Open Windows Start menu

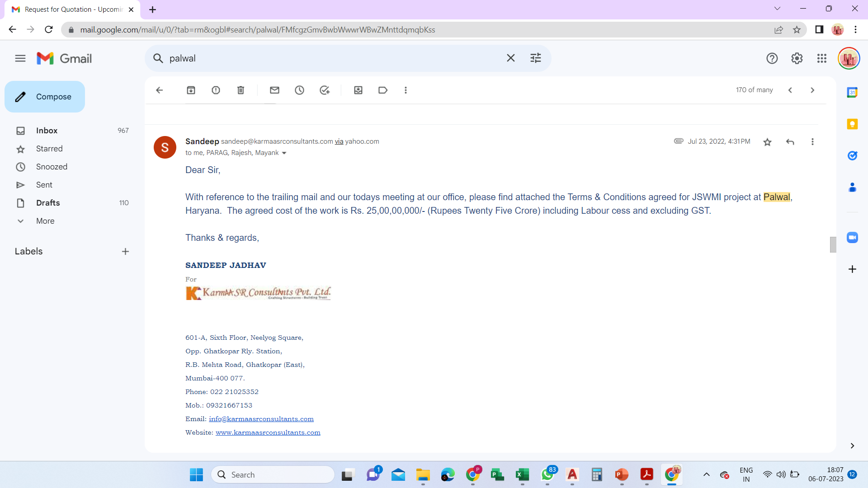pyautogui.click(x=196, y=474)
